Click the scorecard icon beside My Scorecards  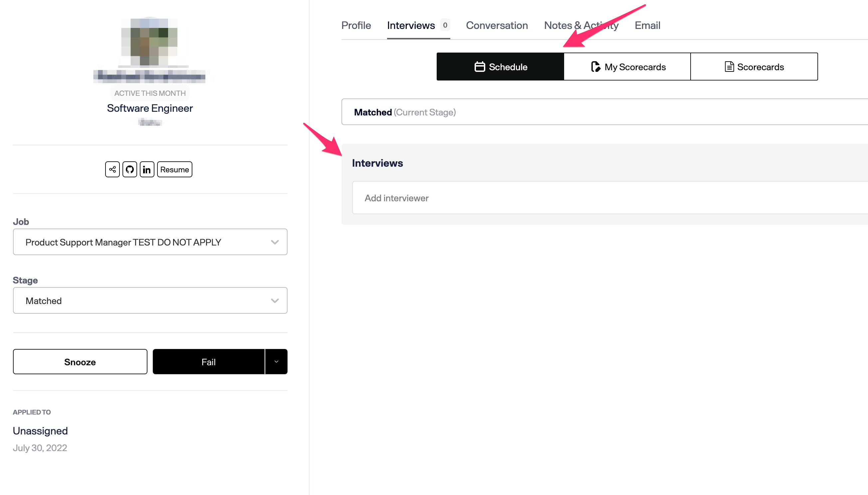tap(595, 67)
